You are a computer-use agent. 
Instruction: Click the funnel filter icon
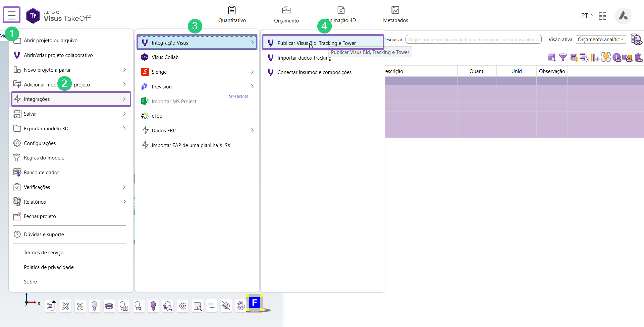[563, 58]
